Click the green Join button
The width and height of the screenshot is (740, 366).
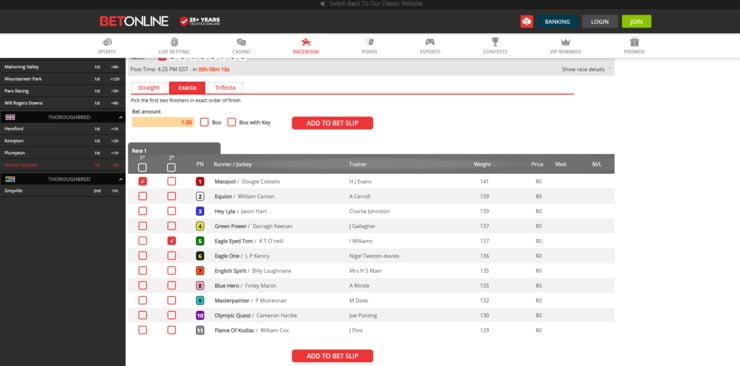coord(636,22)
